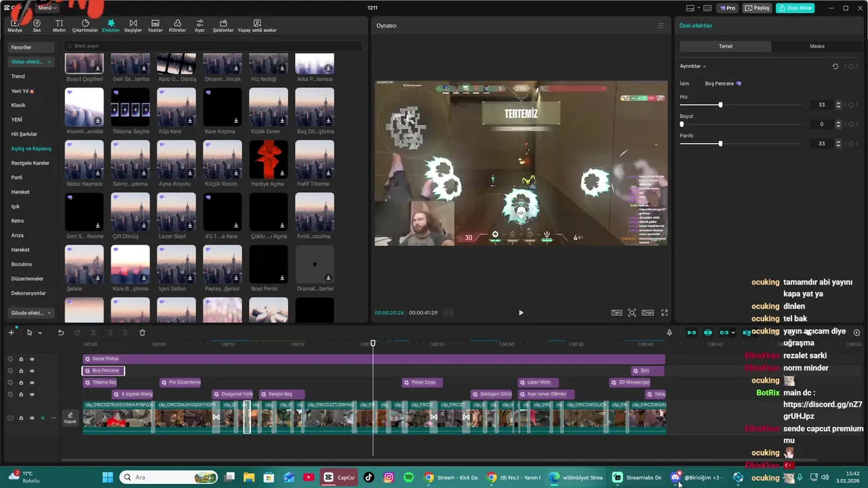
Task: Open layout switcher icon in title bar
Action: (x=690, y=8)
